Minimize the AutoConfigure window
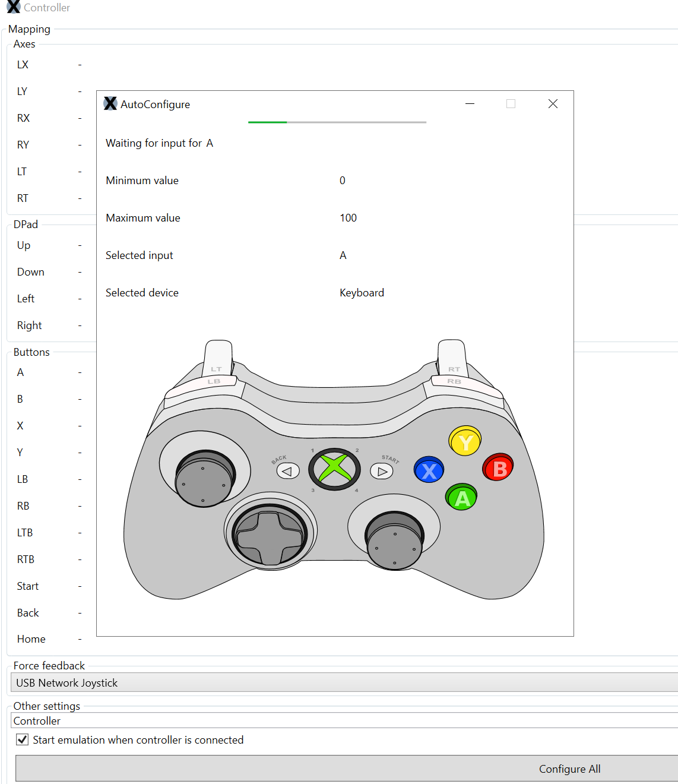 tap(470, 104)
